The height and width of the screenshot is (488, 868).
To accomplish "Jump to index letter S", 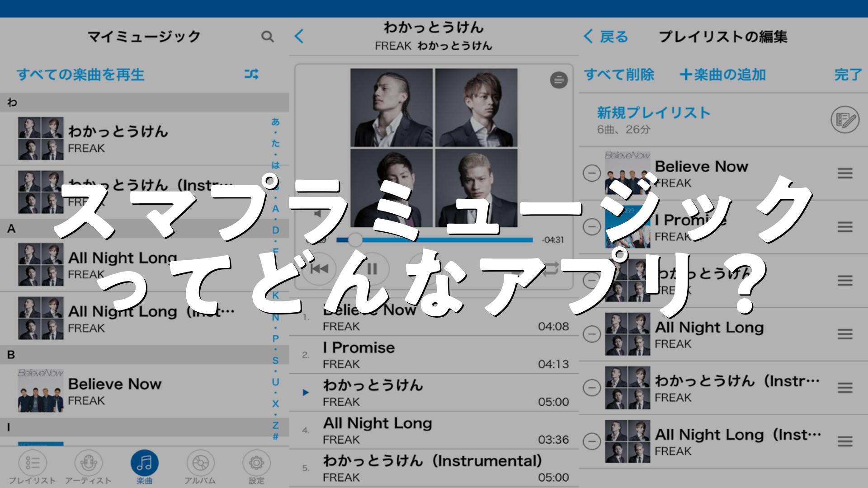I will pyautogui.click(x=275, y=360).
